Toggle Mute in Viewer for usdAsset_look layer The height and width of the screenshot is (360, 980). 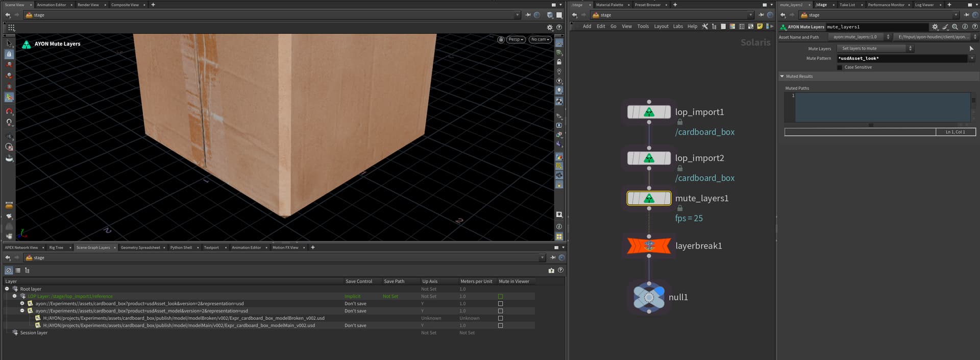coord(500,304)
